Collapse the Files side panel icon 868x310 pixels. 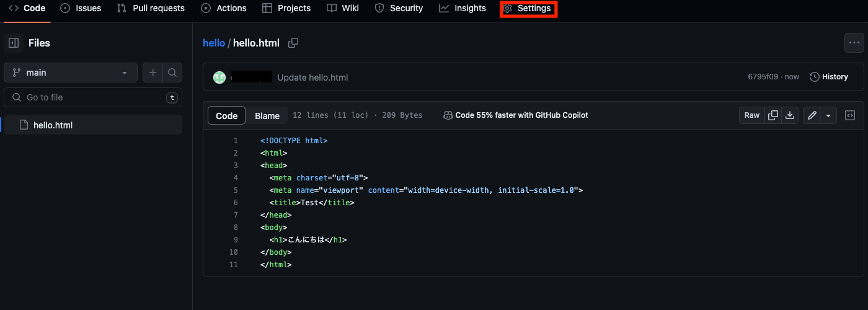[14, 43]
